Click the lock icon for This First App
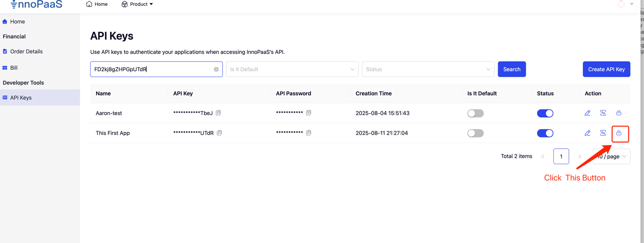This screenshot has width=644, height=243. coord(619,133)
